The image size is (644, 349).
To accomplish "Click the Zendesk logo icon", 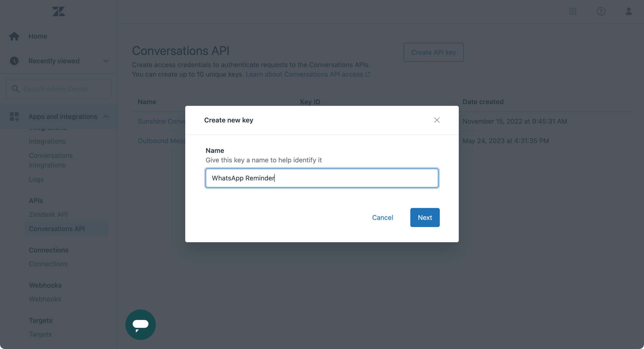I will [x=59, y=12].
